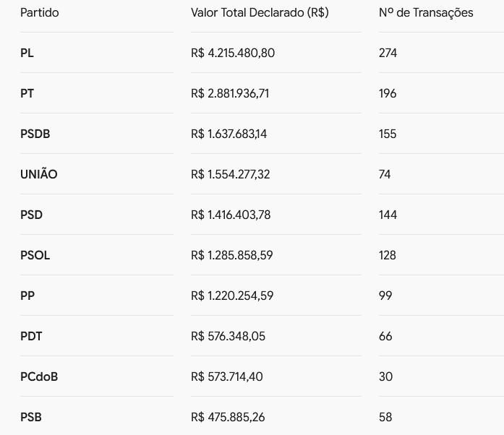Image resolution: width=504 pixels, height=435 pixels.
Task: Click the value R$ 1.554.277,32
Action: [x=230, y=174]
